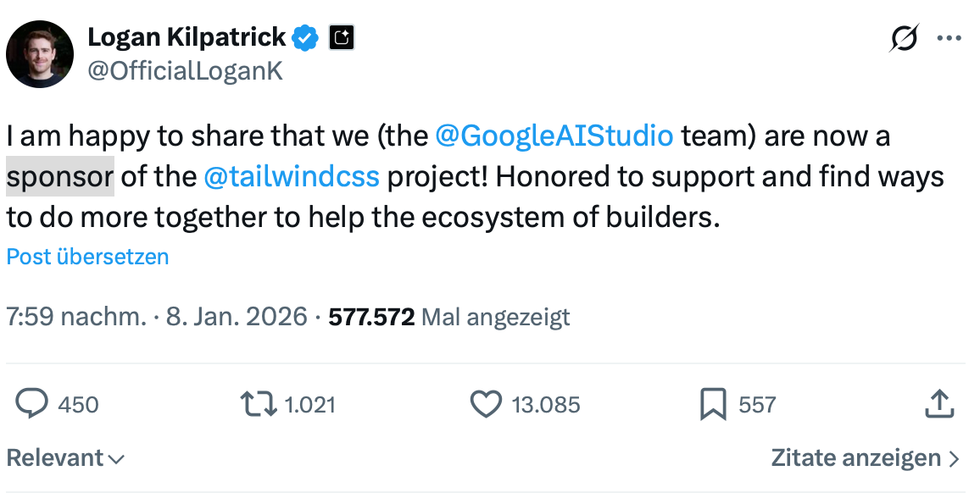Open Zitate anzeigen quotes view

click(x=865, y=458)
